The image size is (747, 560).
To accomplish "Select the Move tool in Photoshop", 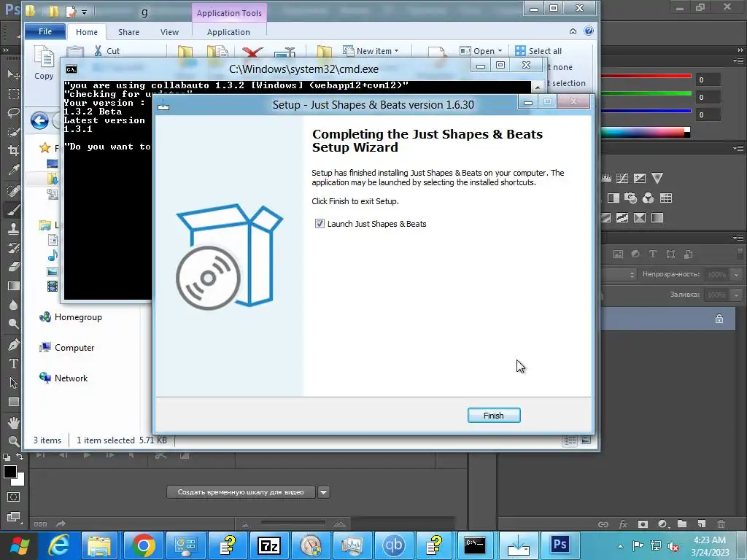I will pyautogui.click(x=13, y=74).
